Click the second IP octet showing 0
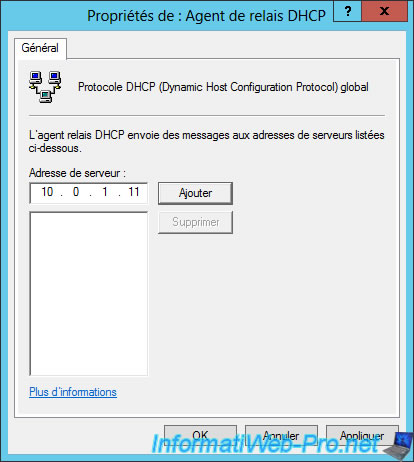Image resolution: width=414 pixels, height=462 pixels. tap(76, 192)
